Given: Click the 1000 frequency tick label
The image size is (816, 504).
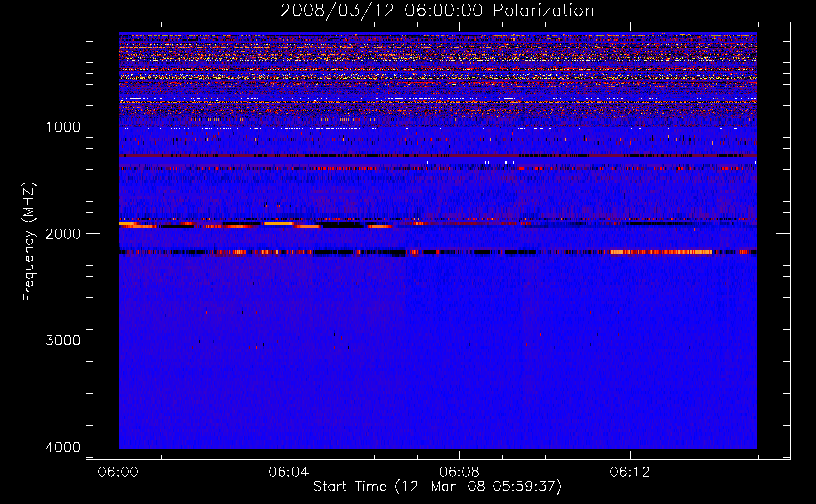Looking at the screenshot, I should click(x=64, y=127).
